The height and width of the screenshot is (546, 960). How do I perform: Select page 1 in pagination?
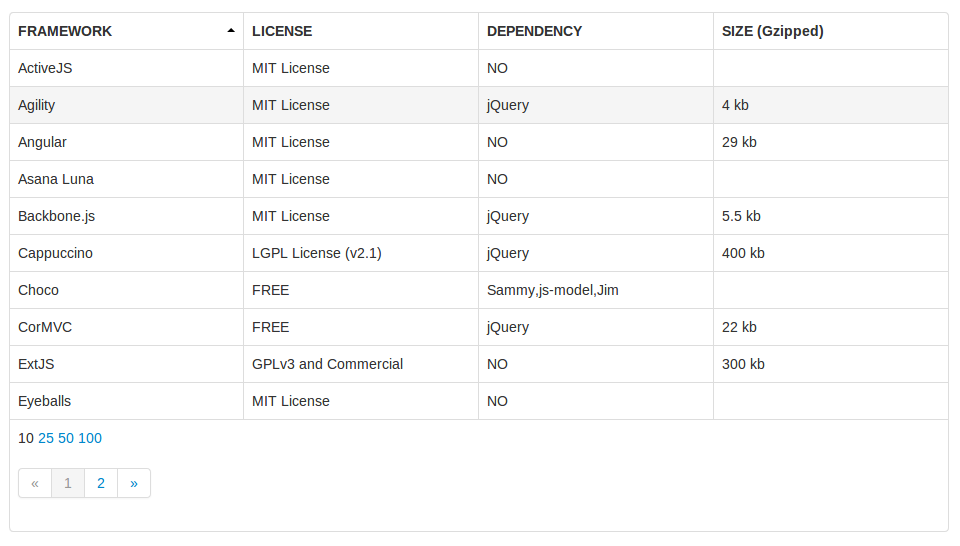click(x=68, y=484)
